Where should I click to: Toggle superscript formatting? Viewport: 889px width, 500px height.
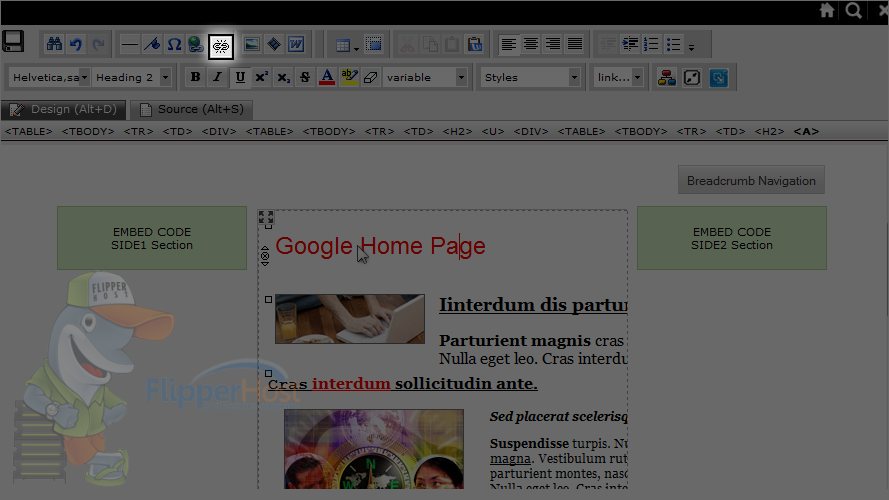(261, 77)
